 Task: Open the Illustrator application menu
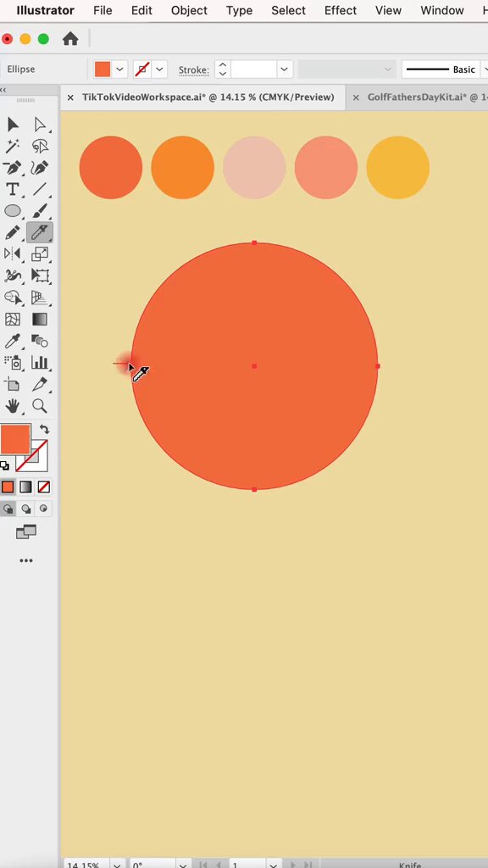pyautogui.click(x=46, y=10)
